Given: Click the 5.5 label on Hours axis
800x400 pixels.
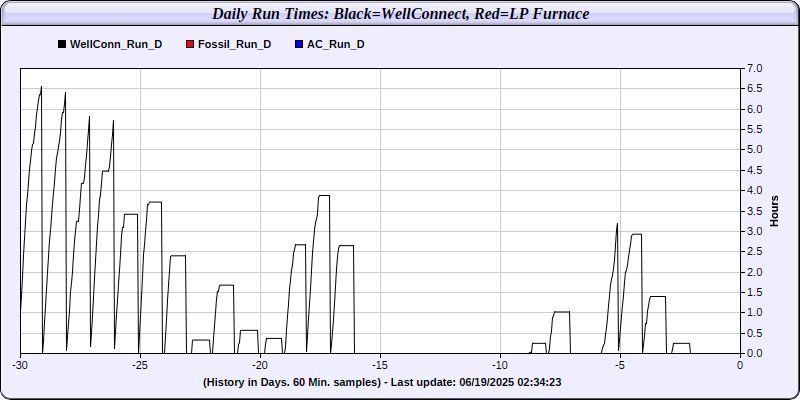Looking at the screenshot, I should (754, 130).
